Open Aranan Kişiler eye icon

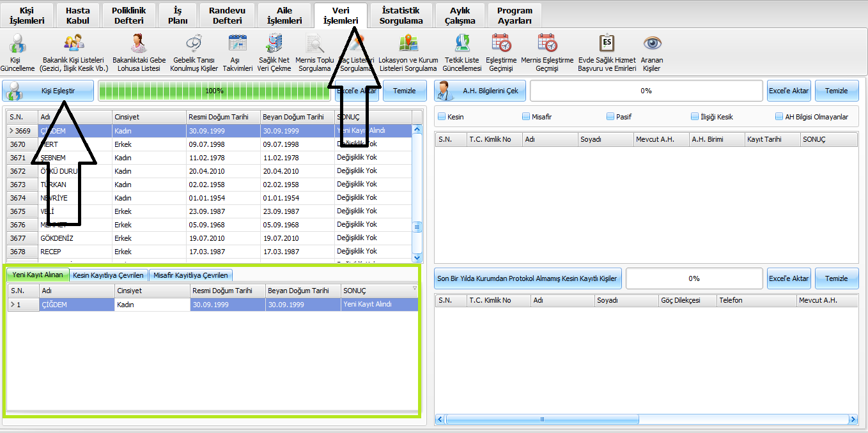pos(651,44)
